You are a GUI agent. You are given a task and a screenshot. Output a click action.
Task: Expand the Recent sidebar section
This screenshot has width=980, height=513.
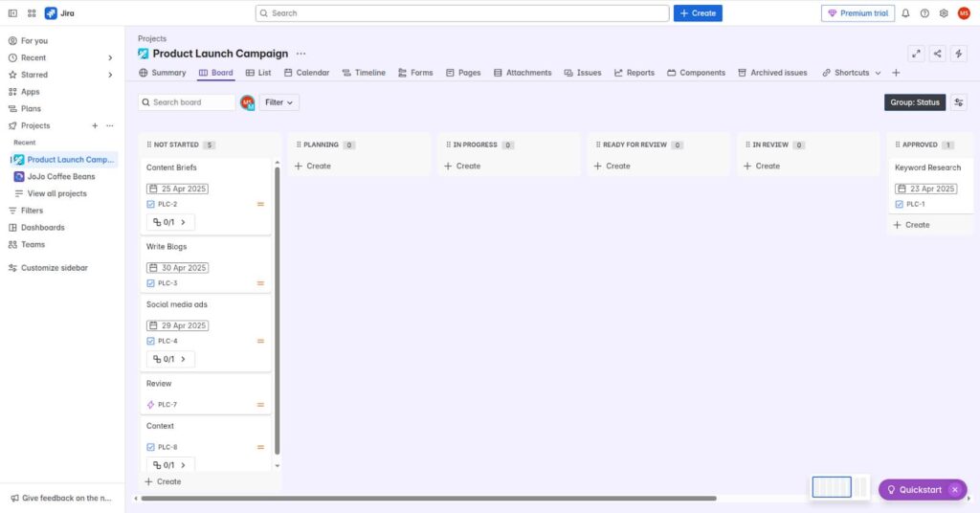[111, 57]
